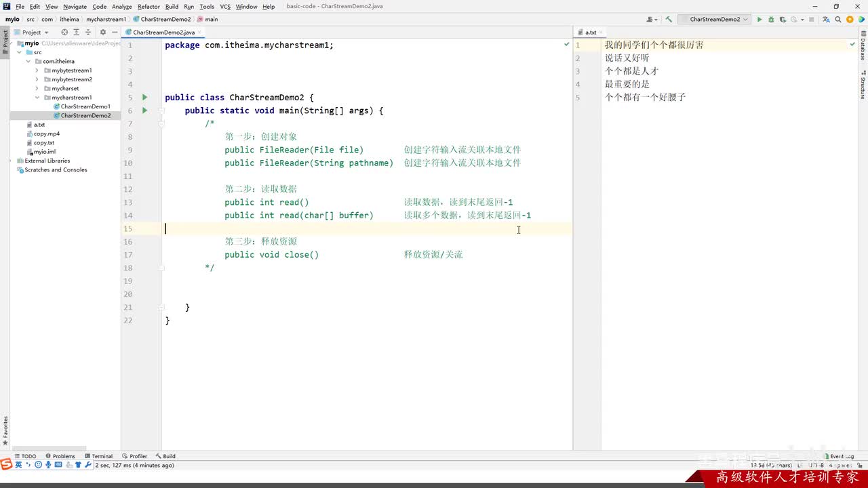The width and height of the screenshot is (868, 488).
Task: Open the Navigate menu
Action: [75, 7]
